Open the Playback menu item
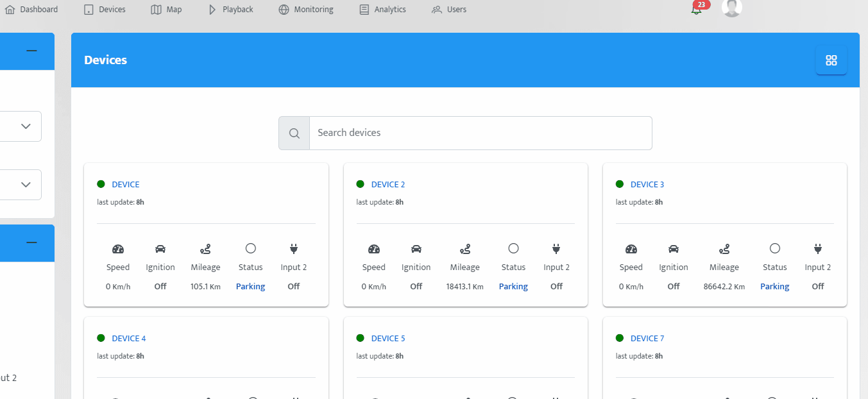Viewport: 868px width, 399px height. (x=231, y=10)
